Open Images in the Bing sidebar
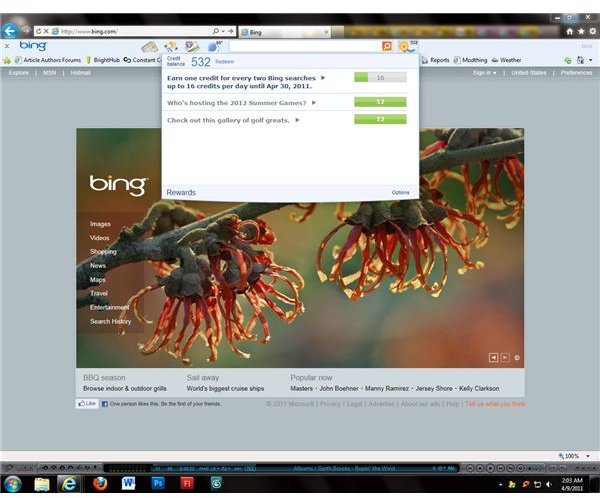This screenshot has height=498, width=600. tap(100, 224)
